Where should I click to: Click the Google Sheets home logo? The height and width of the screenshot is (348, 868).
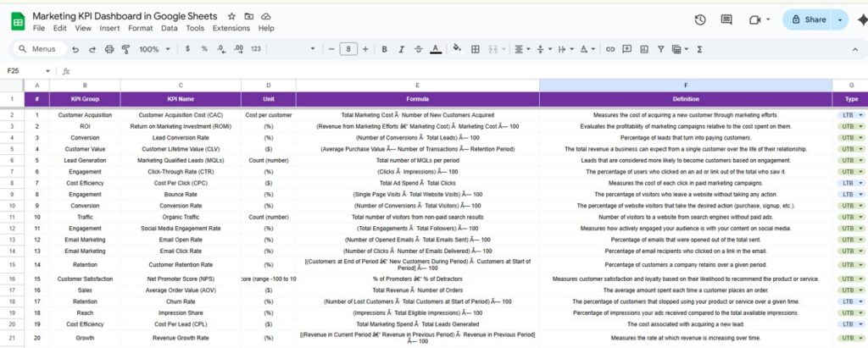18,22
